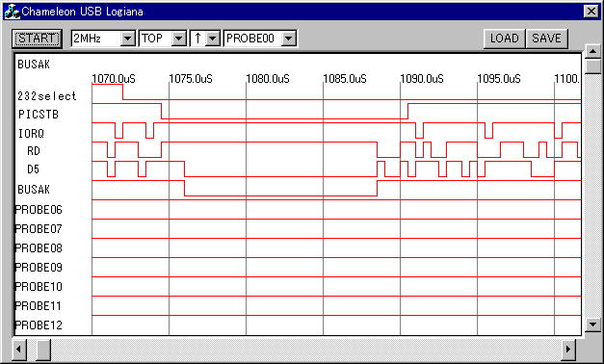The width and height of the screenshot is (604, 364).
Task: Click the horizontal scrollbar left arrow
Action: click(19, 350)
